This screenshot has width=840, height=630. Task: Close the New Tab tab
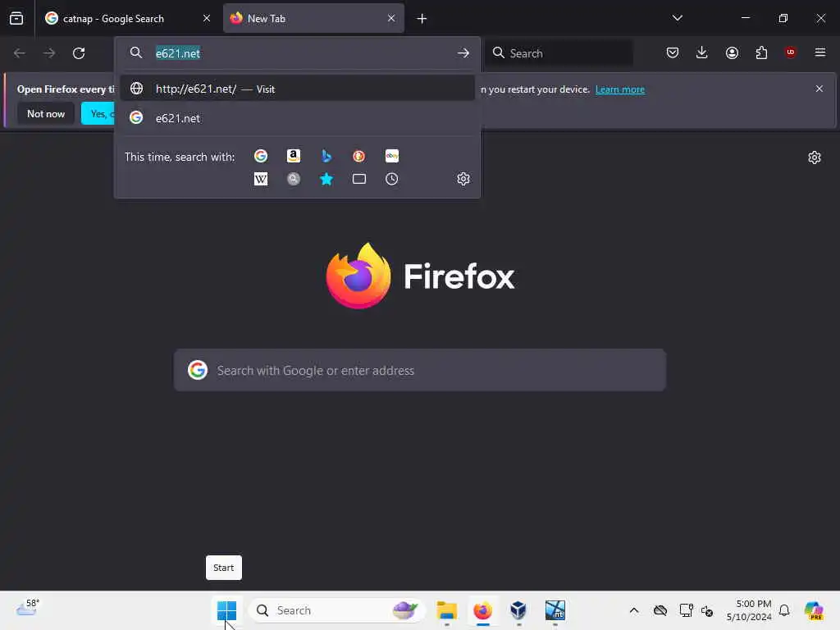point(391,19)
